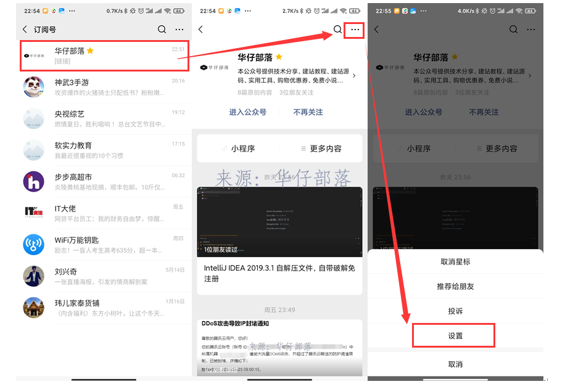Select 取消星标 in the action sheet
Image resolution: width=565 pixels, height=392 pixels.
pos(455,262)
